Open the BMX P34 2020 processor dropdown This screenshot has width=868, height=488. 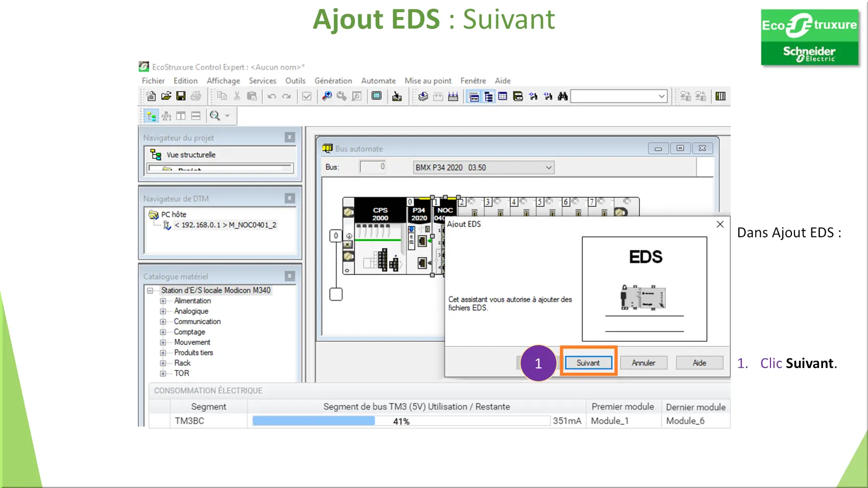484,167
